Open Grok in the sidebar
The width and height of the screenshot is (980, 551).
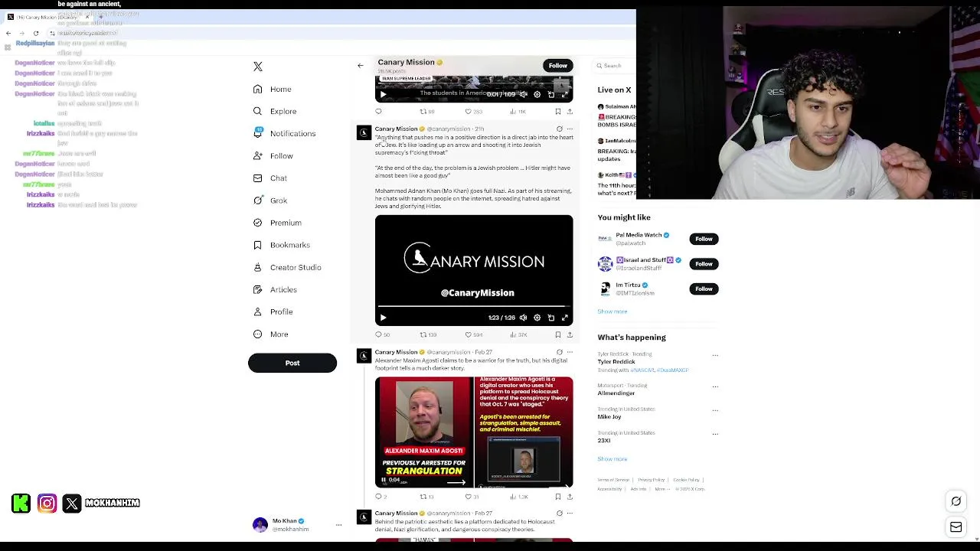pos(269,201)
